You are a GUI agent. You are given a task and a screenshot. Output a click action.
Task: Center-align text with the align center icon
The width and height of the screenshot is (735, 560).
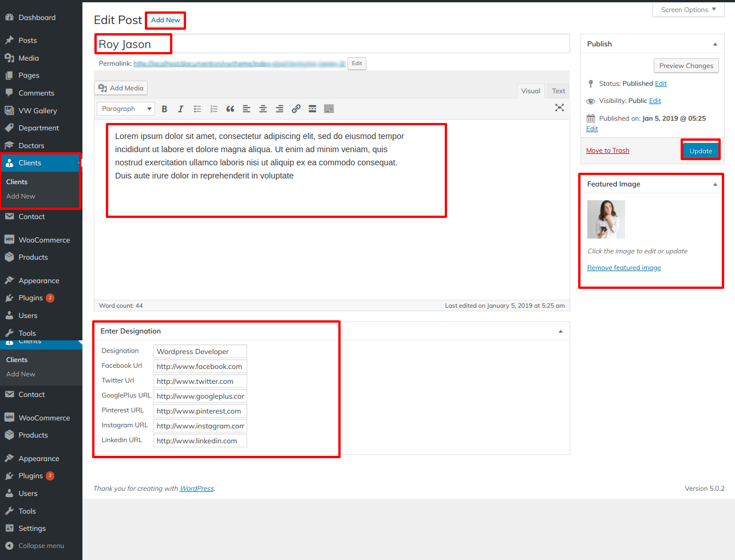263,109
